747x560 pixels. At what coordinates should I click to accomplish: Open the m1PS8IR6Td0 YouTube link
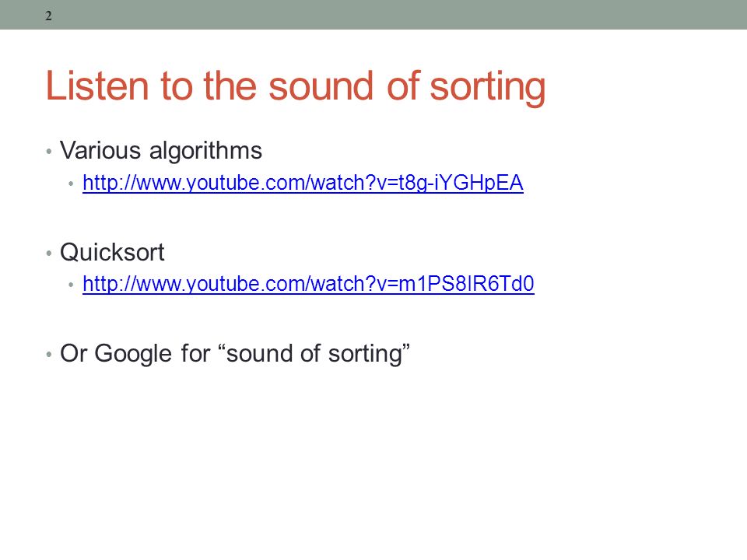click(x=308, y=285)
